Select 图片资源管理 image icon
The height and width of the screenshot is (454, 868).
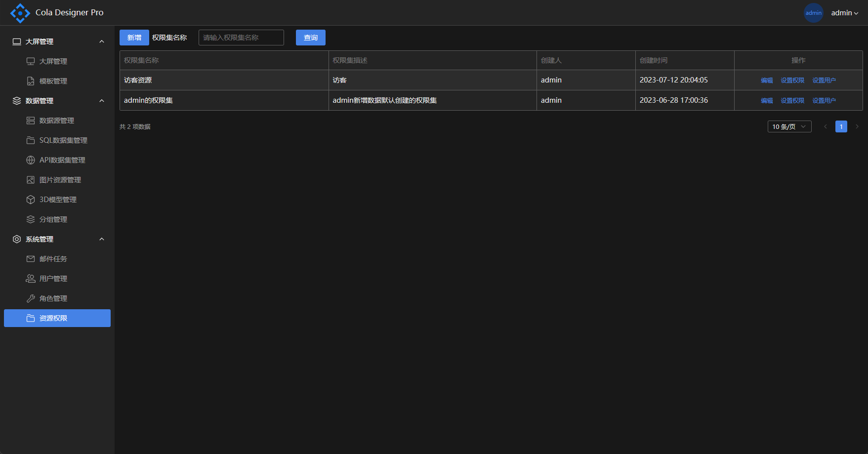[x=31, y=180]
